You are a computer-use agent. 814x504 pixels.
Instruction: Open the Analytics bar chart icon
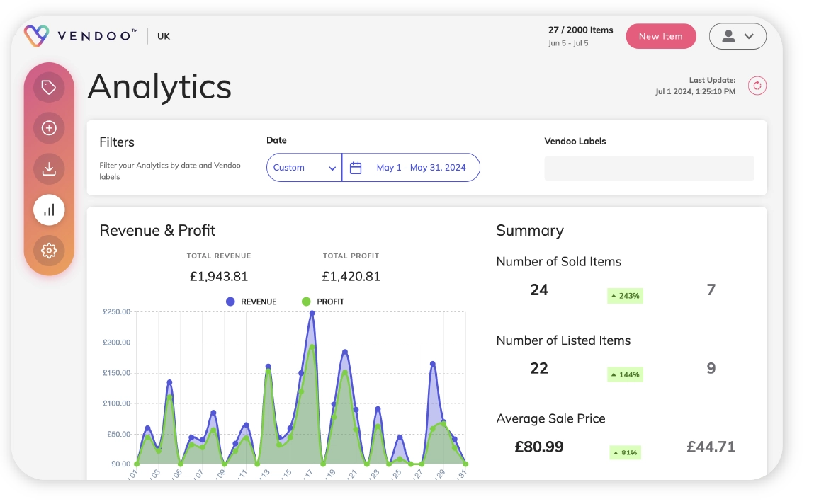click(x=48, y=210)
